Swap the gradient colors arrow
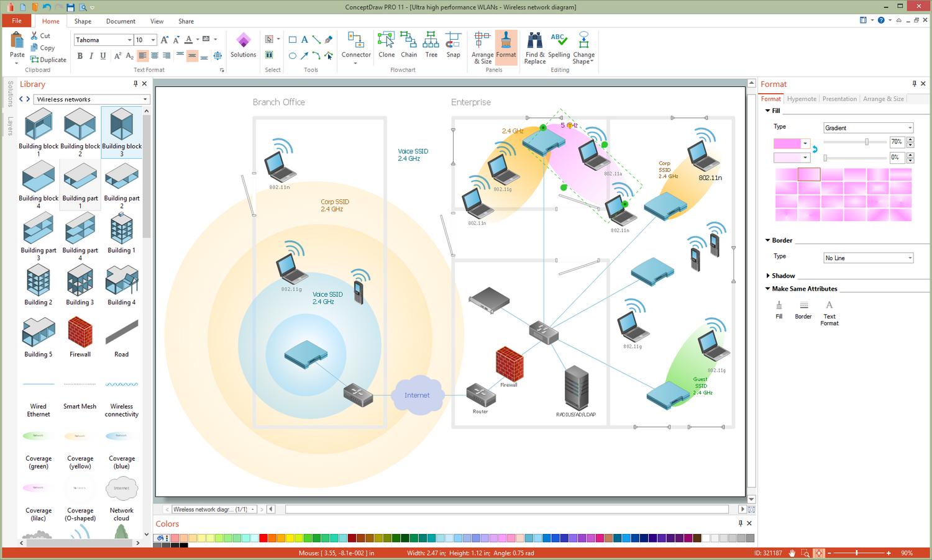Screen dimensions: 932x560 pyautogui.click(x=815, y=150)
